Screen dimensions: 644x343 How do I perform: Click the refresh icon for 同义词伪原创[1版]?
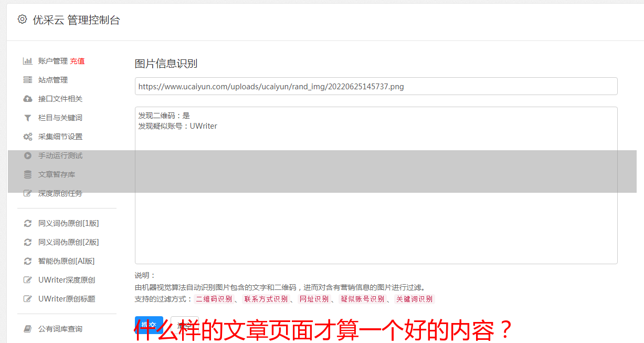pos(28,223)
